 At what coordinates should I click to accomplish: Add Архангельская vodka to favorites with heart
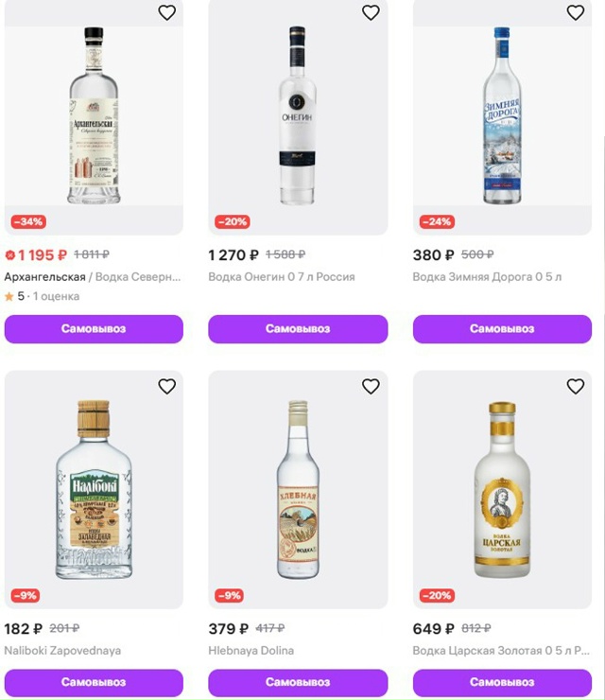point(166,12)
